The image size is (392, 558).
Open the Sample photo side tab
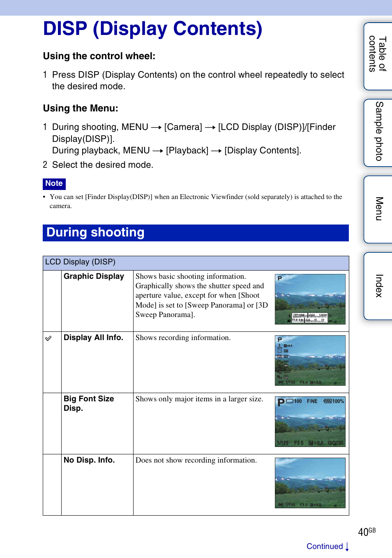(x=378, y=133)
